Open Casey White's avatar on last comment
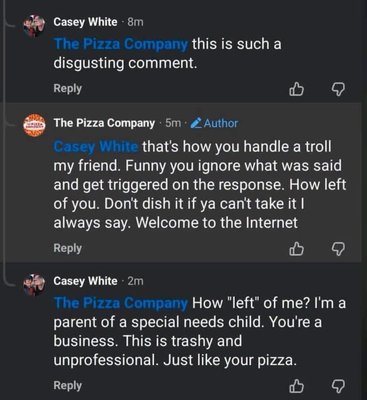This screenshot has width=367, height=400. click(x=34, y=285)
